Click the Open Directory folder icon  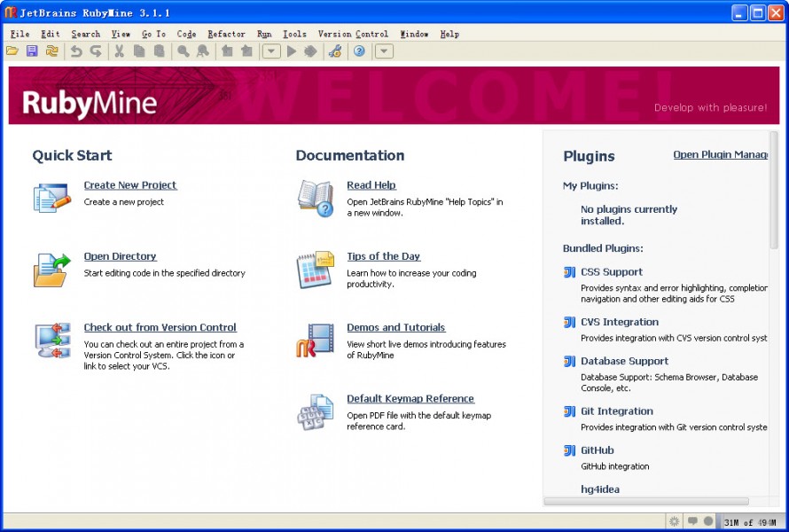(51, 269)
